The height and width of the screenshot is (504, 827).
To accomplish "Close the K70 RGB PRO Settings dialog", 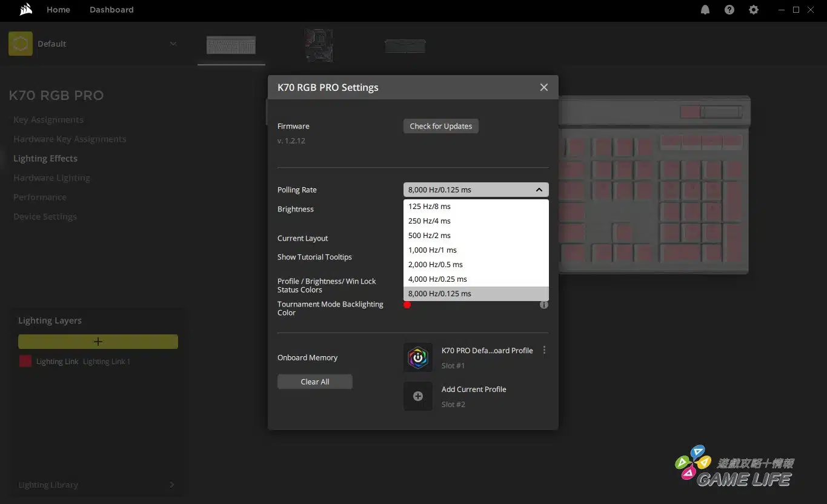I will coord(543,87).
